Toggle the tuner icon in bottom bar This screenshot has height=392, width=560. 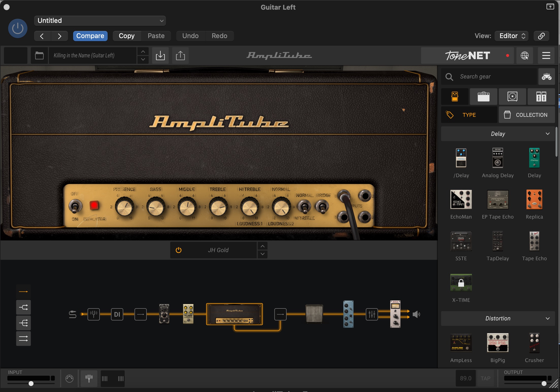[x=89, y=378]
